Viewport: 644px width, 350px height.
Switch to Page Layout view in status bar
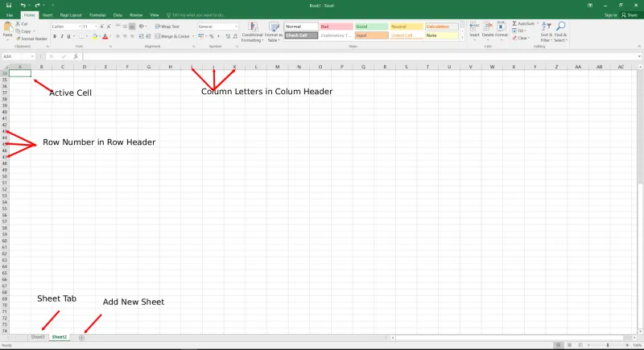click(569, 345)
